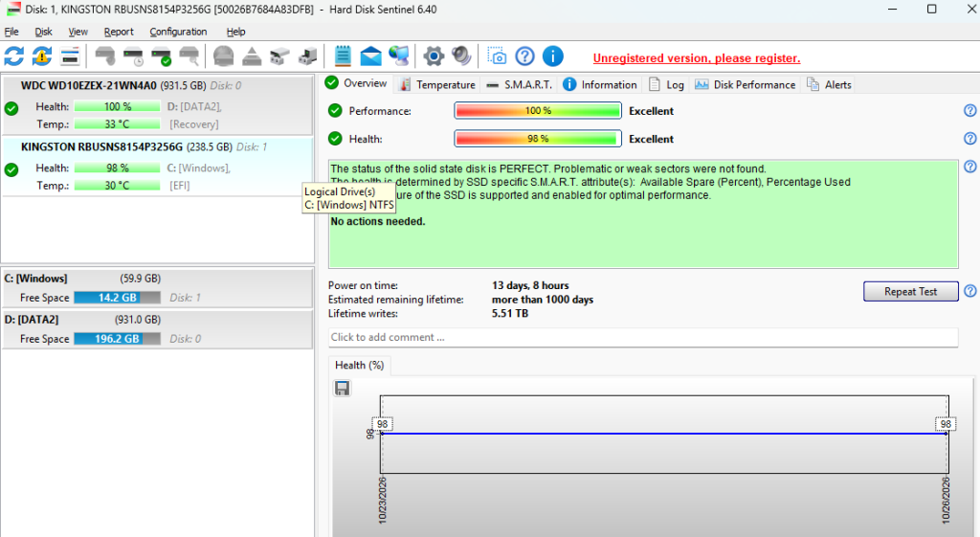Select the Overview tab
Screen dimensions: 980x537
pyautogui.click(x=358, y=83)
